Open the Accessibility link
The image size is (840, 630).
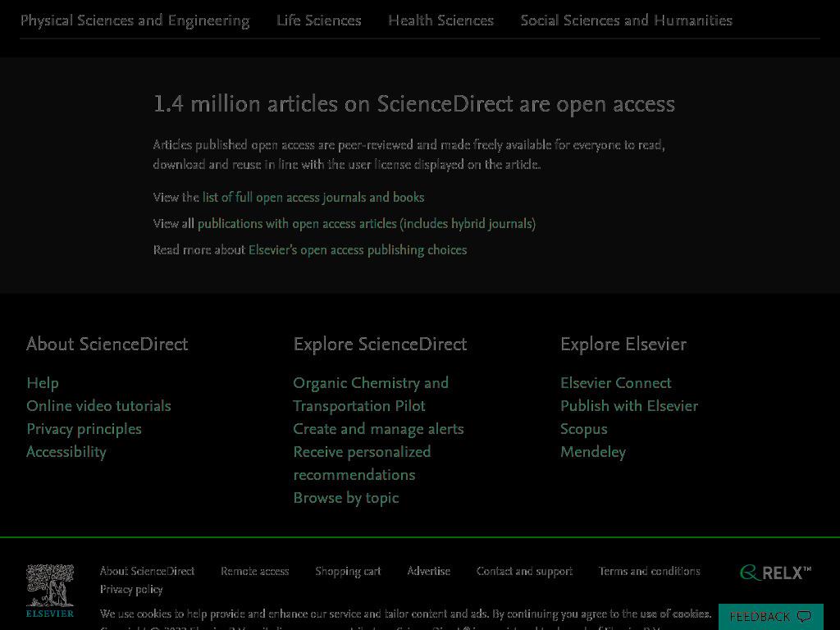click(66, 452)
